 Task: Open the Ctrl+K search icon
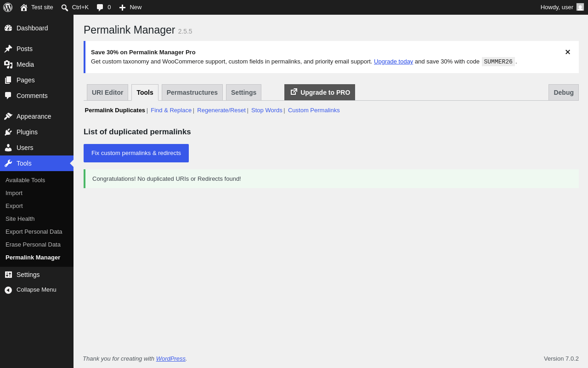coord(65,7)
